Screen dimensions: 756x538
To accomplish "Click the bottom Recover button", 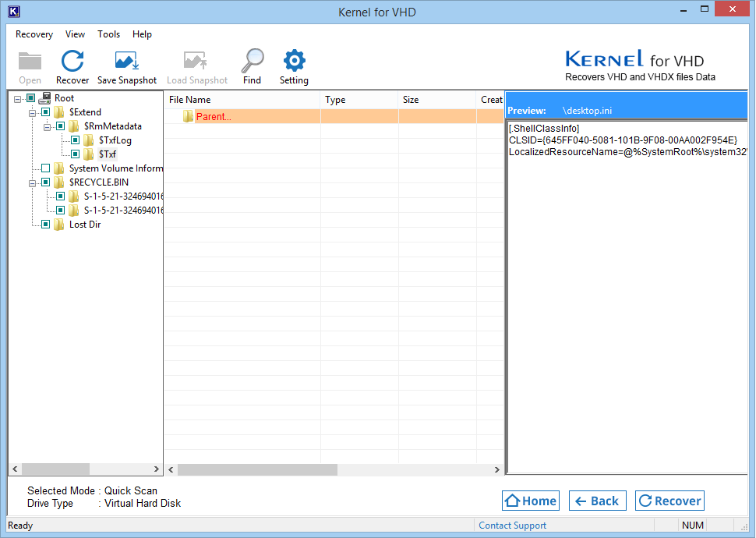I will point(669,501).
